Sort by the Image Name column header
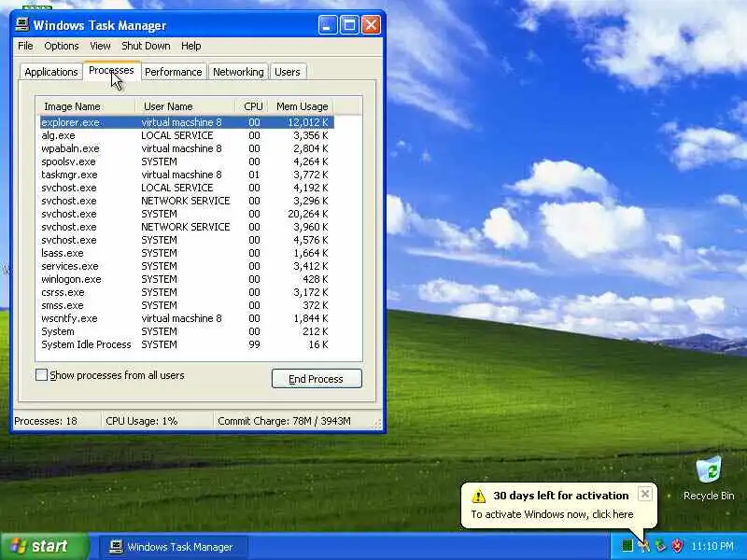 tap(86, 106)
